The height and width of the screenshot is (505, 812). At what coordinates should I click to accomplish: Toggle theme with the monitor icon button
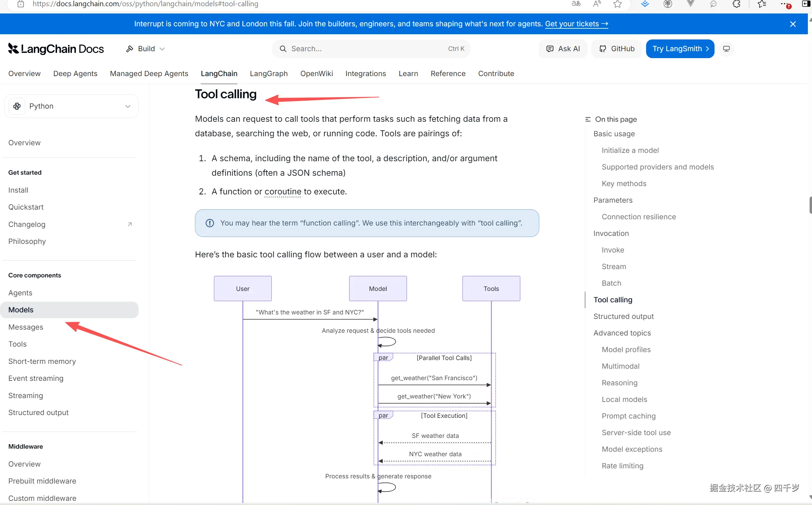727,49
